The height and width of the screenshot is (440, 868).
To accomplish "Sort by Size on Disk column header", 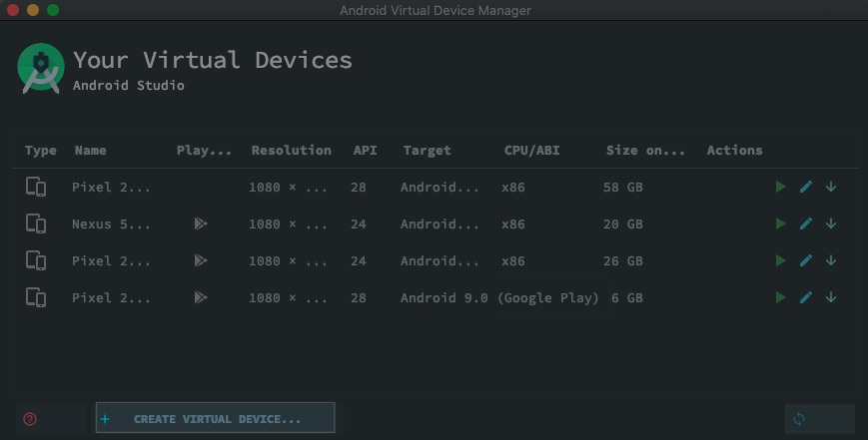I will 645,151.
